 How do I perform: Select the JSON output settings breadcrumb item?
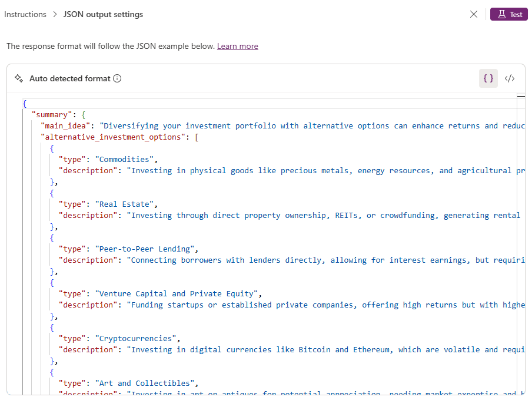(x=103, y=14)
